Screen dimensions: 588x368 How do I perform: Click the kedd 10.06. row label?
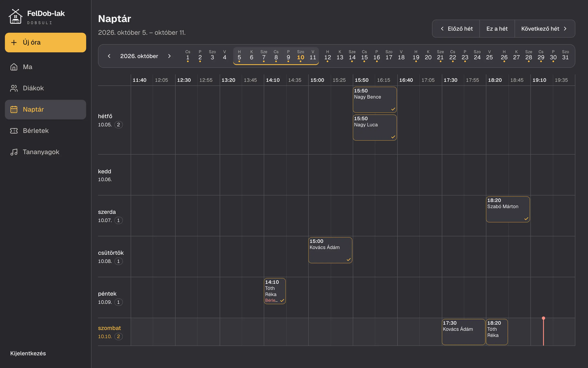(105, 175)
